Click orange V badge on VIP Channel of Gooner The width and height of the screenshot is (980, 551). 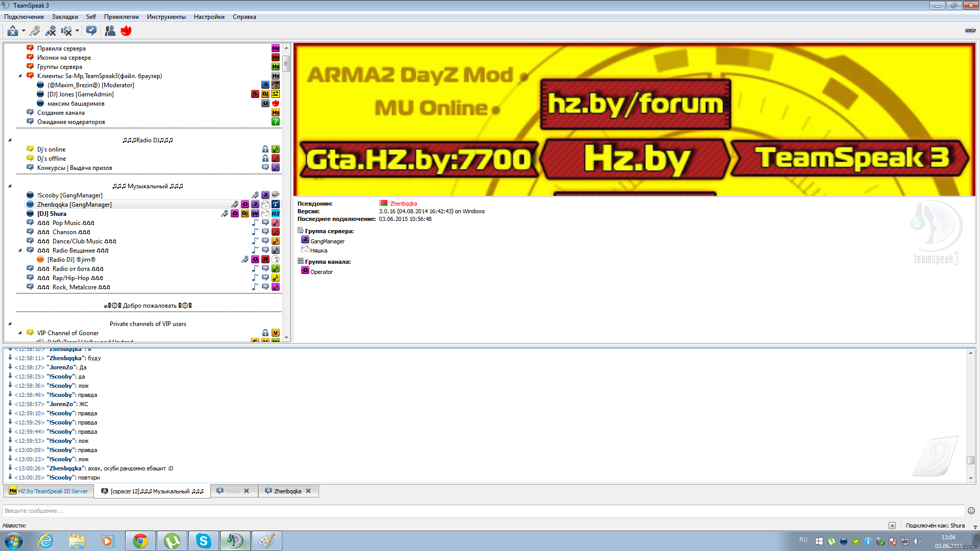pos(276,333)
